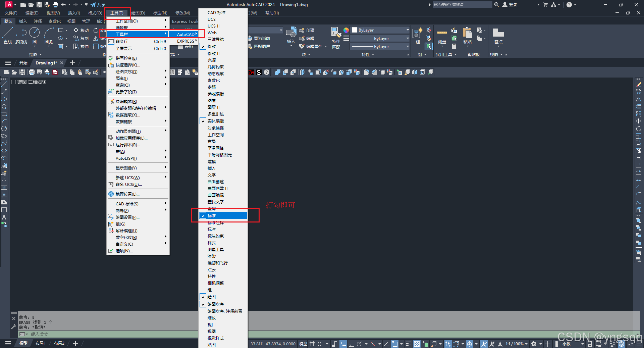This screenshot has height=348, width=644.
Task: Toggle dynamic input in status bar
Action: (x=343, y=344)
